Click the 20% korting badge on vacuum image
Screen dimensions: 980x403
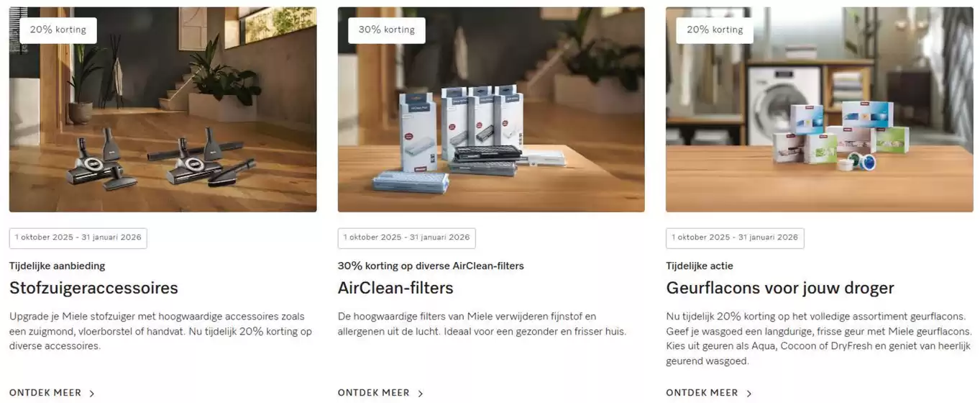[58, 30]
